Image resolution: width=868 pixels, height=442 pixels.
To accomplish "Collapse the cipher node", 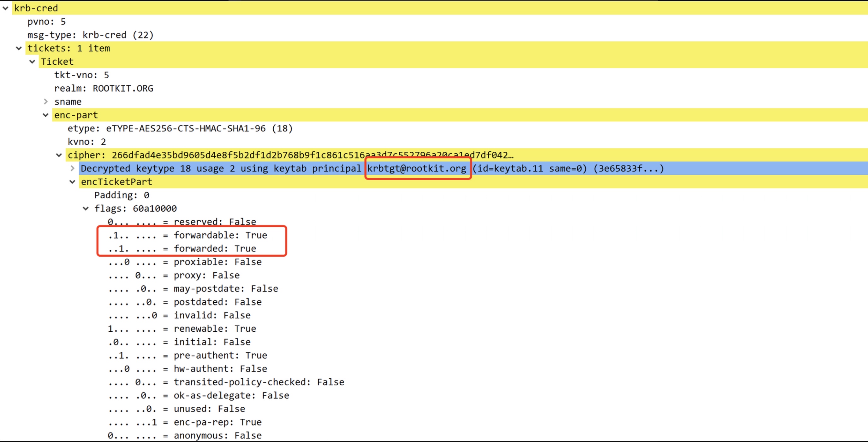I will tap(59, 155).
